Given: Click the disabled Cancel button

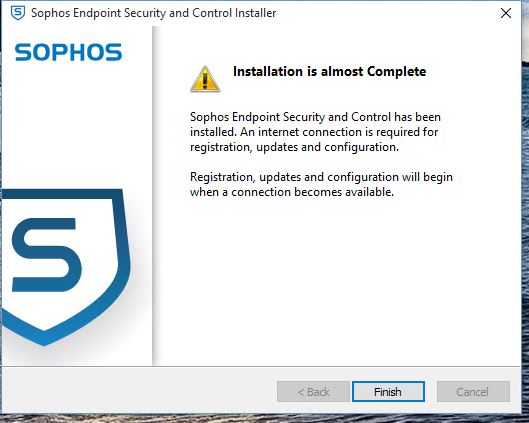Looking at the screenshot, I should (x=473, y=392).
